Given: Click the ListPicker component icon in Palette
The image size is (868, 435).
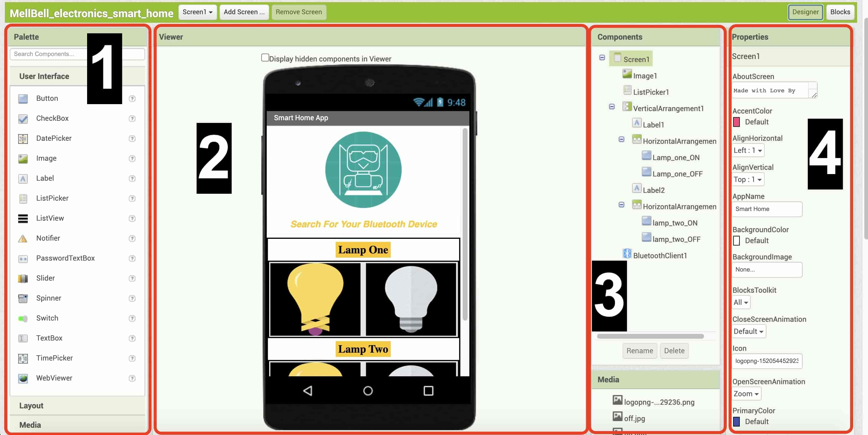Looking at the screenshot, I should (23, 198).
